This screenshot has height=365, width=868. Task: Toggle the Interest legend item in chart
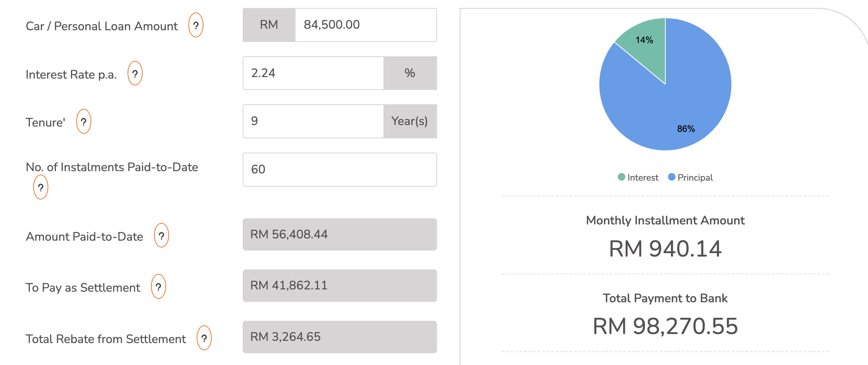[638, 178]
